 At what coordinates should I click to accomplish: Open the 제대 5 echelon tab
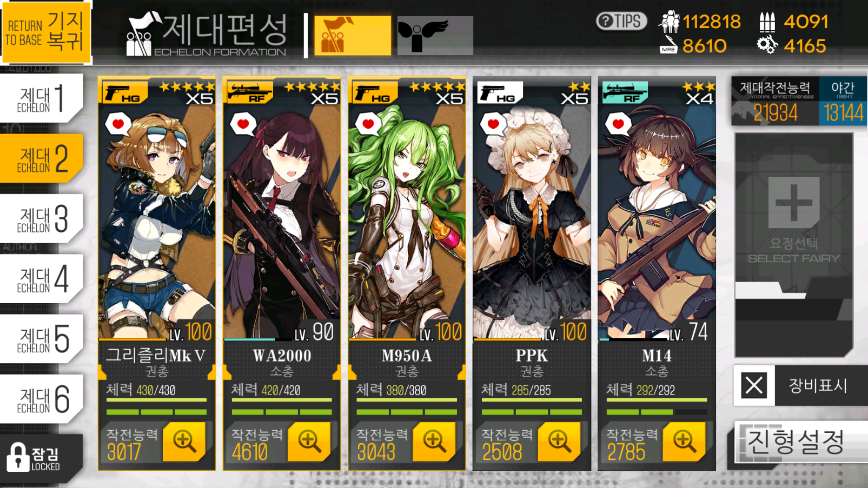[x=42, y=339]
